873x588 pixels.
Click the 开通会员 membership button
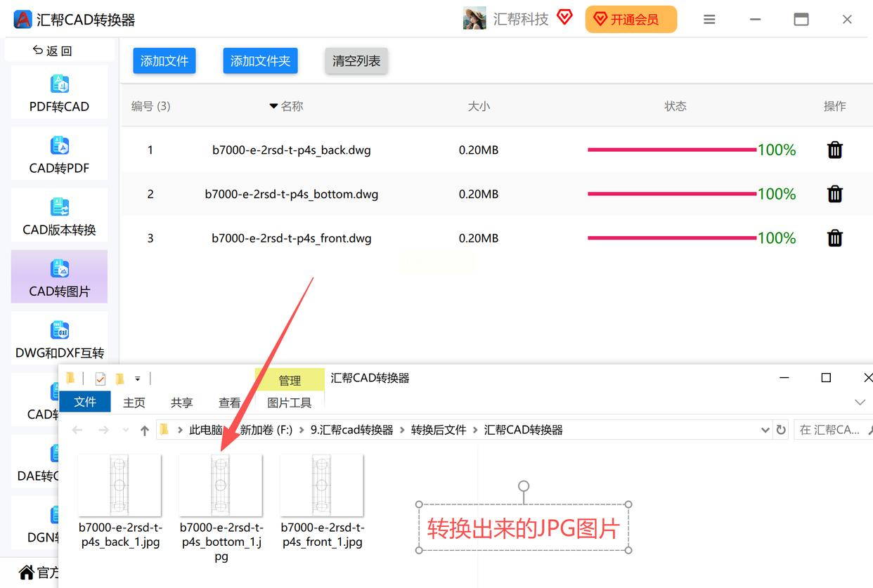tap(631, 20)
